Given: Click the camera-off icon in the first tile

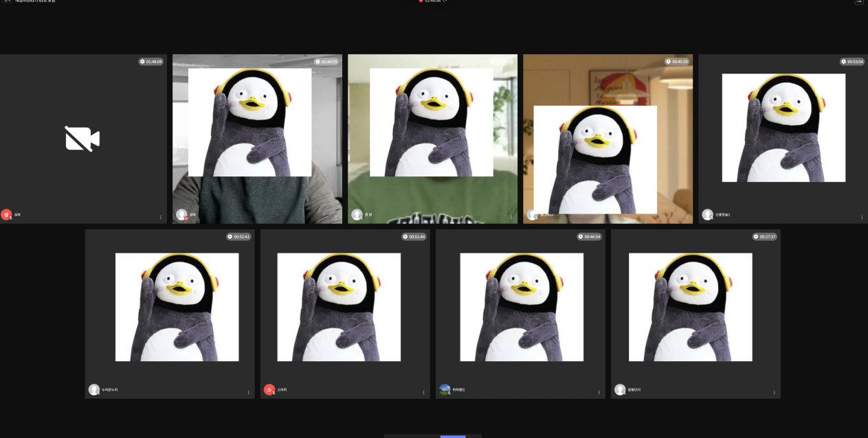Looking at the screenshot, I should (82, 139).
